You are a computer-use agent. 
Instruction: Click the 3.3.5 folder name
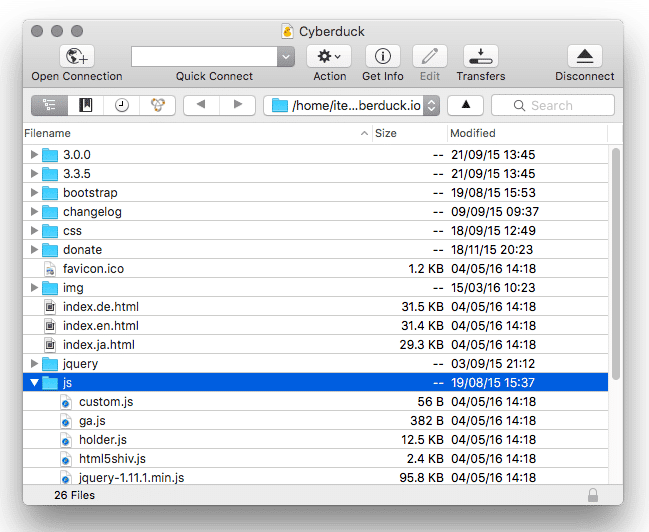pos(77,173)
